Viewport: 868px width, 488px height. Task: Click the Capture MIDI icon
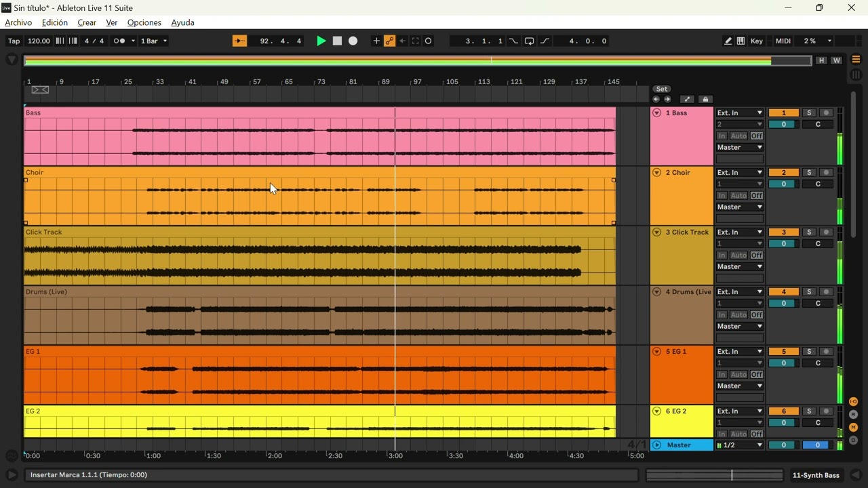pos(416,41)
